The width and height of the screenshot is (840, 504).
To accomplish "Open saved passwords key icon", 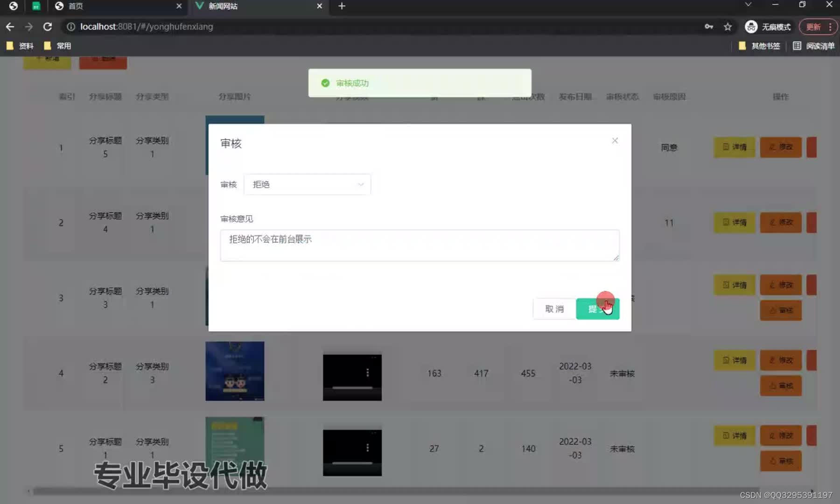I will pyautogui.click(x=709, y=27).
